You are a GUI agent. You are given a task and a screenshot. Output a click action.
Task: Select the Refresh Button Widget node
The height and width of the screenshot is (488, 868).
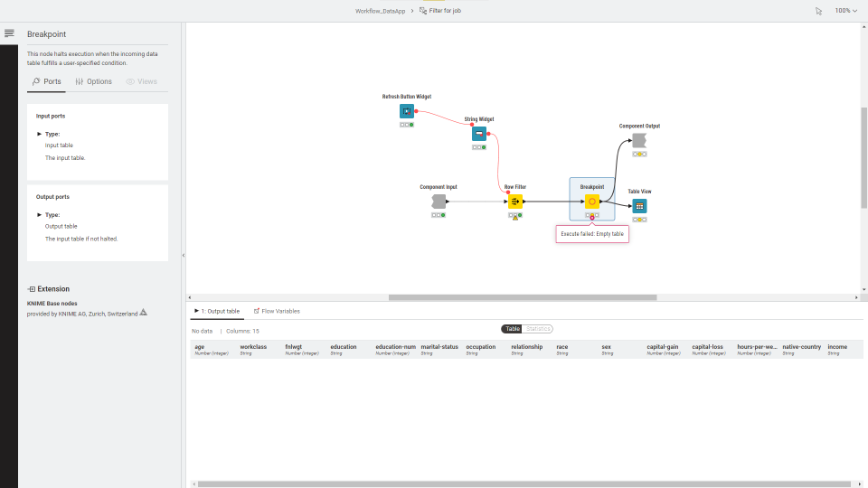(407, 111)
